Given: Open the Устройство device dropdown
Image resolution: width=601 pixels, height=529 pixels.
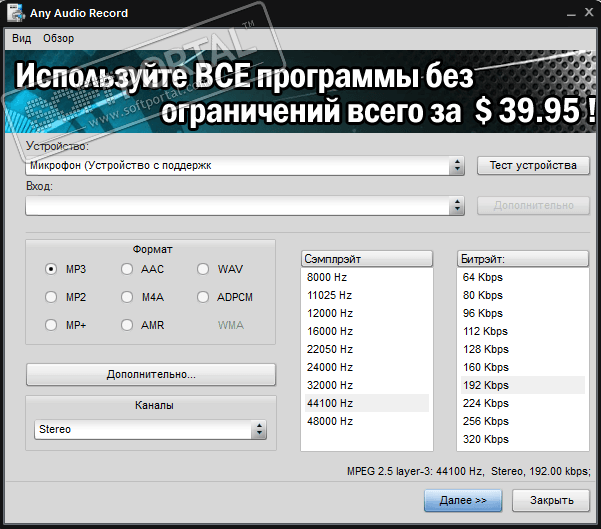Looking at the screenshot, I should click(245, 166).
